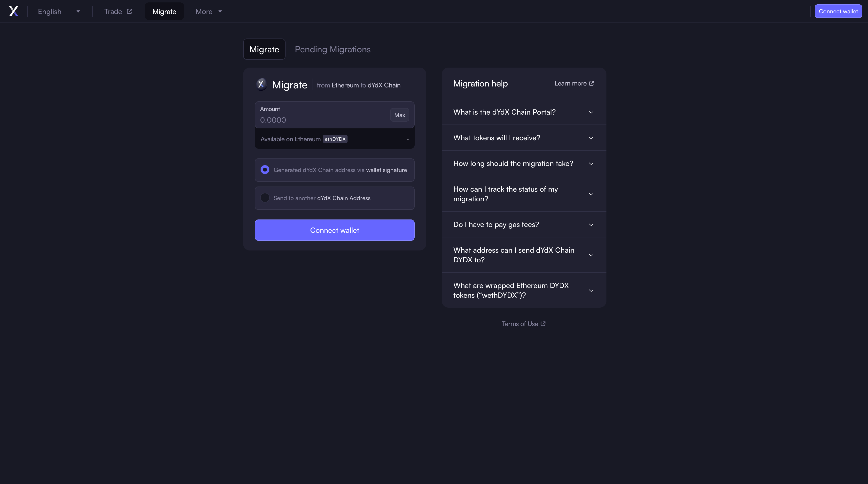Expand How long should the migration take?
Image resolution: width=868 pixels, height=484 pixels.
524,164
